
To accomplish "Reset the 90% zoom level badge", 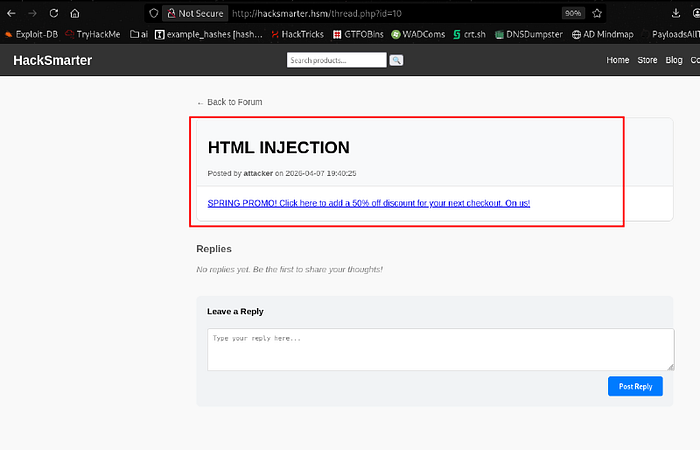I will pyautogui.click(x=573, y=13).
